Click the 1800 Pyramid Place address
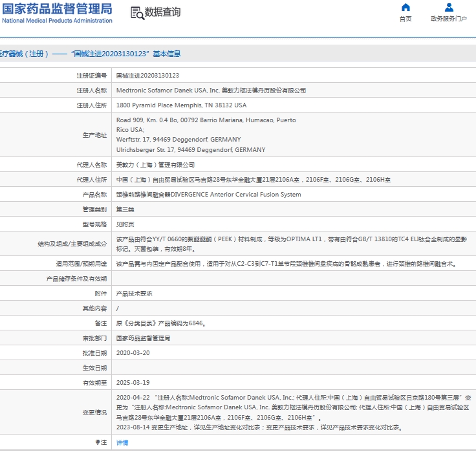 coord(181,105)
